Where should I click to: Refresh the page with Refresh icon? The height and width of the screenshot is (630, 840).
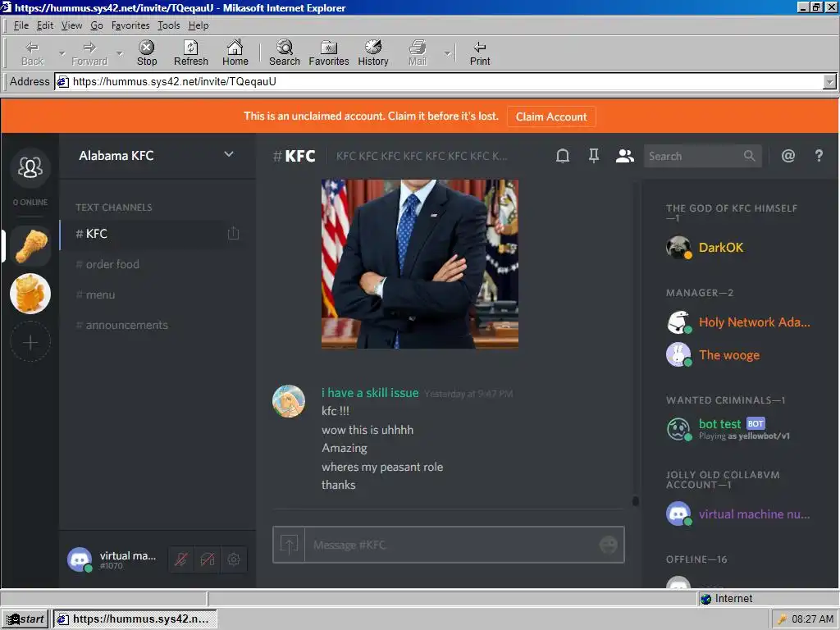tap(190, 53)
